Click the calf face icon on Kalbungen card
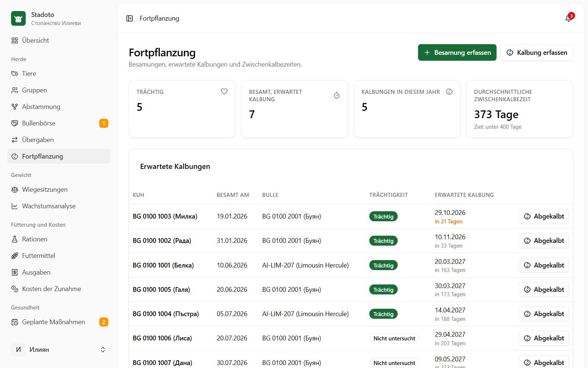Viewport: 588px width, 368px height. 449,92
